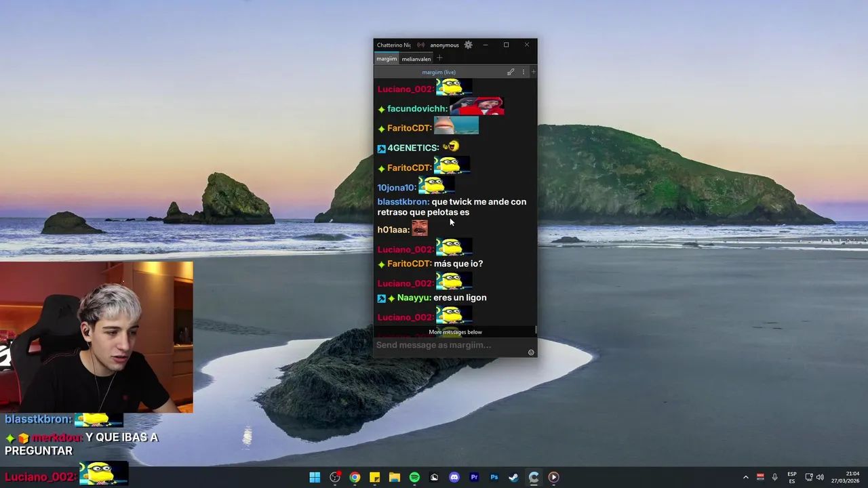This screenshot has height=488, width=868.
Task: Add a new split with plus icon
Action: 533,72
